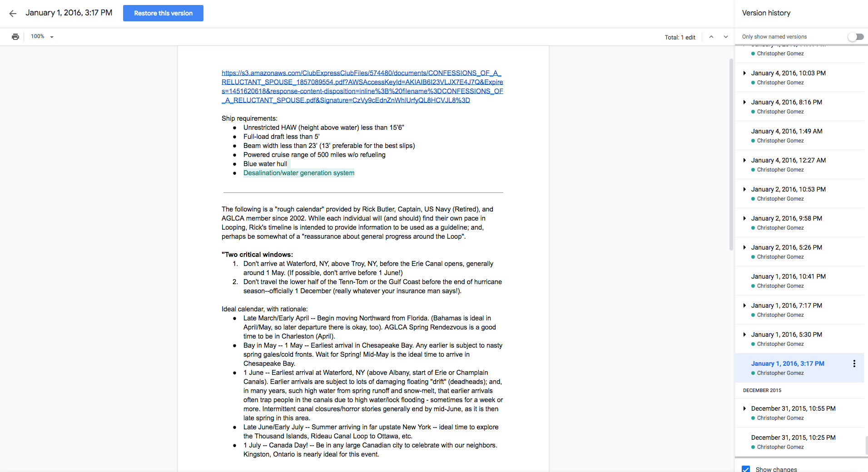Expand the January 2, 2016, 5:26 PM version
The image size is (868, 472).
pyautogui.click(x=744, y=247)
